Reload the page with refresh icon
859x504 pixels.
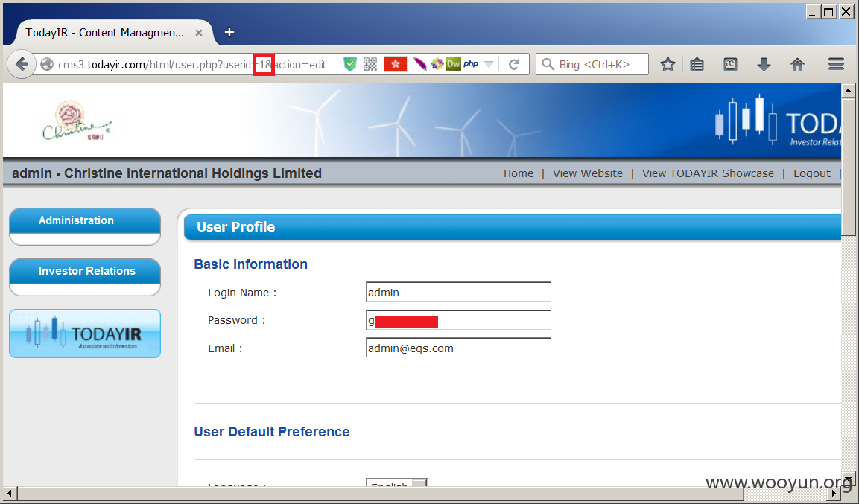tap(514, 65)
